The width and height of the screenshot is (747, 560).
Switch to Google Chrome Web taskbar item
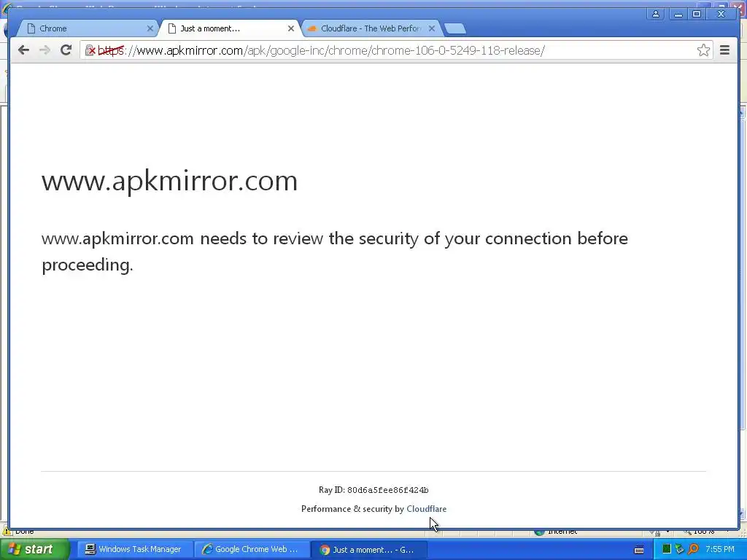(251, 550)
